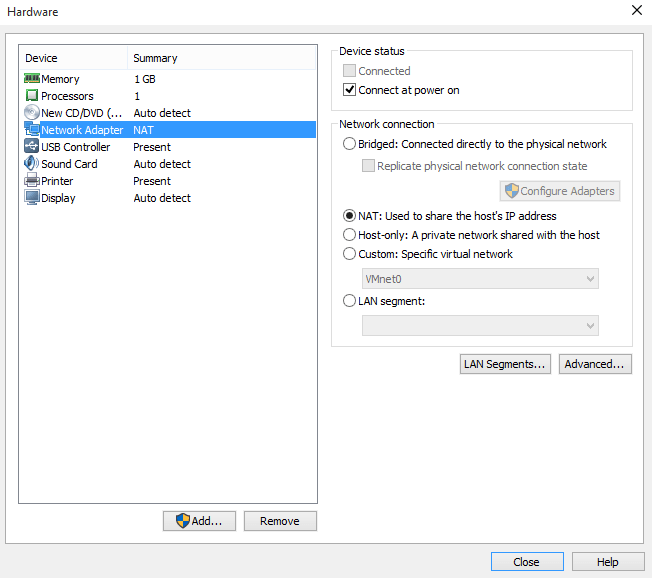Click the Display monitor icon
Screen dimensions: 652x578
(32, 198)
